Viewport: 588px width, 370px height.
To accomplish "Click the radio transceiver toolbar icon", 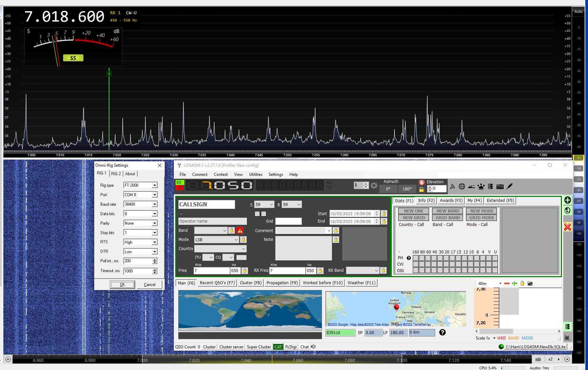I will click(500, 186).
